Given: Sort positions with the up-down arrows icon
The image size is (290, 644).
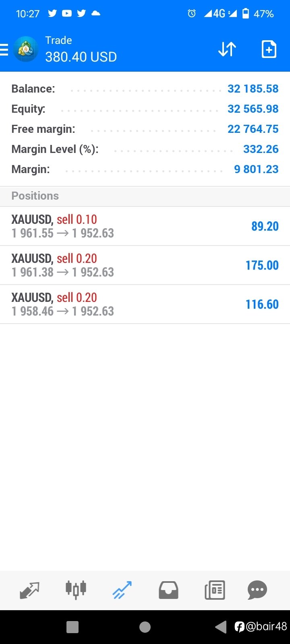Looking at the screenshot, I should [227, 49].
